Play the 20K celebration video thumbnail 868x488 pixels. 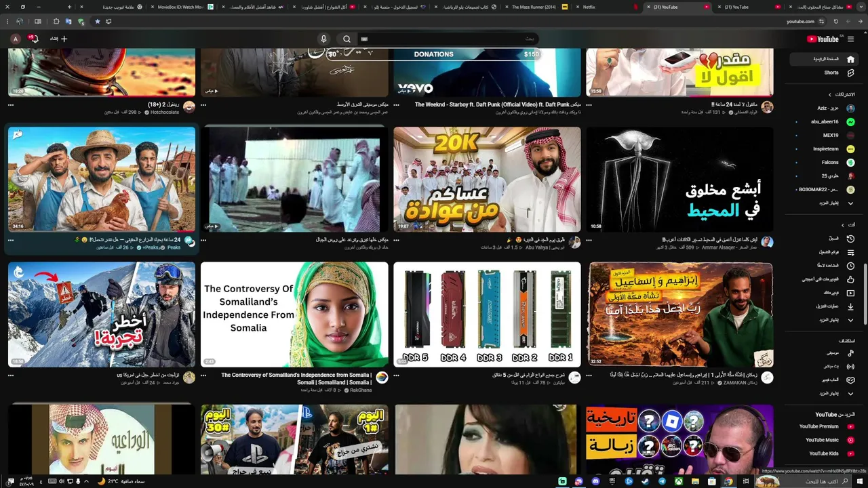(487, 180)
